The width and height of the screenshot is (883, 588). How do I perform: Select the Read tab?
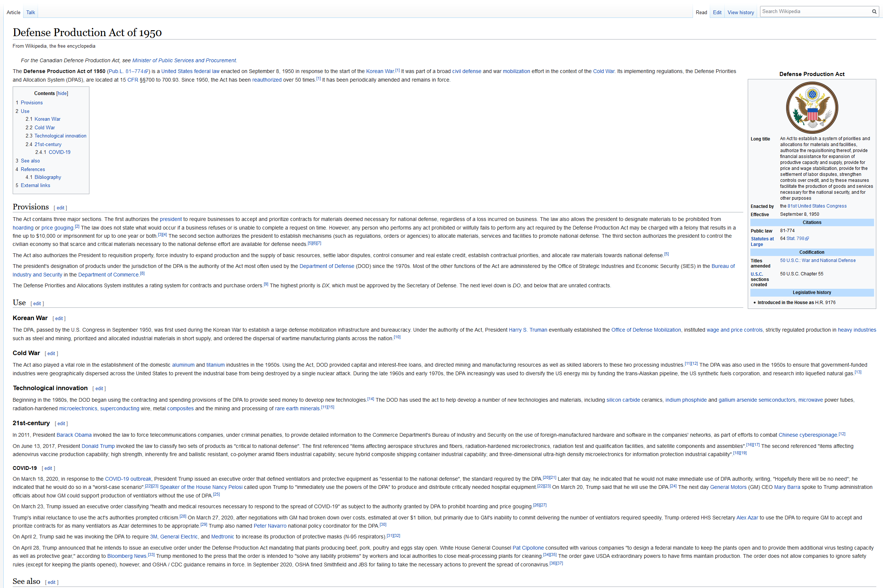point(701,12)
